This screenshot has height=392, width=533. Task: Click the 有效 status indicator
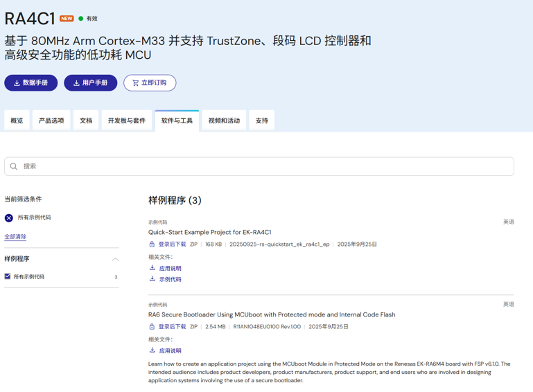pyautogui.click(x=88, y=18)
